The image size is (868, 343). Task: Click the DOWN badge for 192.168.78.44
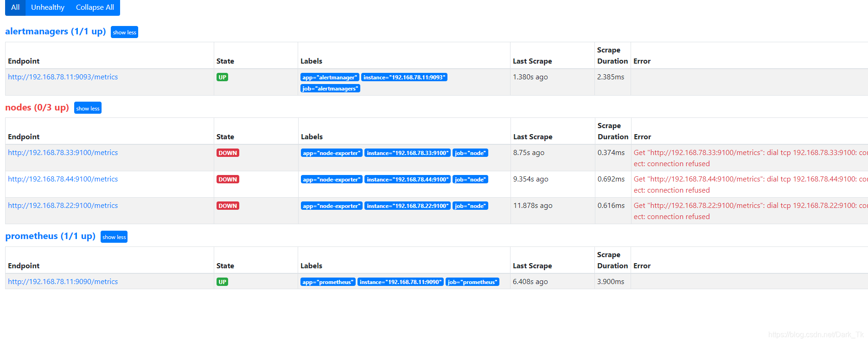click(228, 180)
